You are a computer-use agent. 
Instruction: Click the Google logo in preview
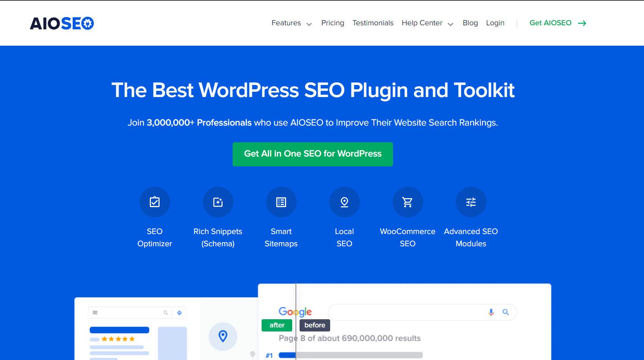(x=295, y=312)
